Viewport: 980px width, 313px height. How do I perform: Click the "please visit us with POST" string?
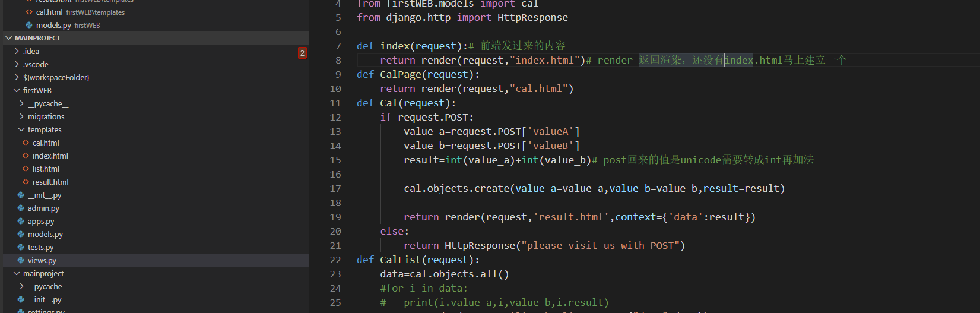click(x=601, y=246)
